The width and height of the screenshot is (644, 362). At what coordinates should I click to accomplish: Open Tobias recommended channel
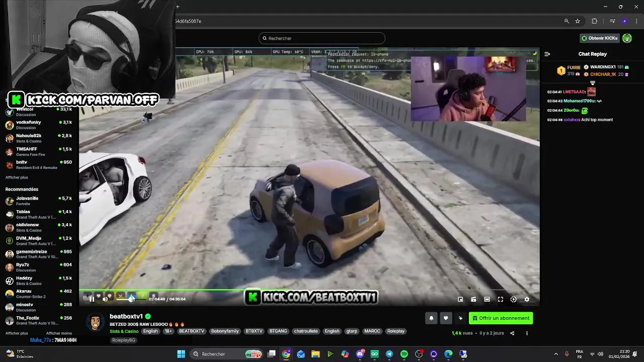(39, 214)
